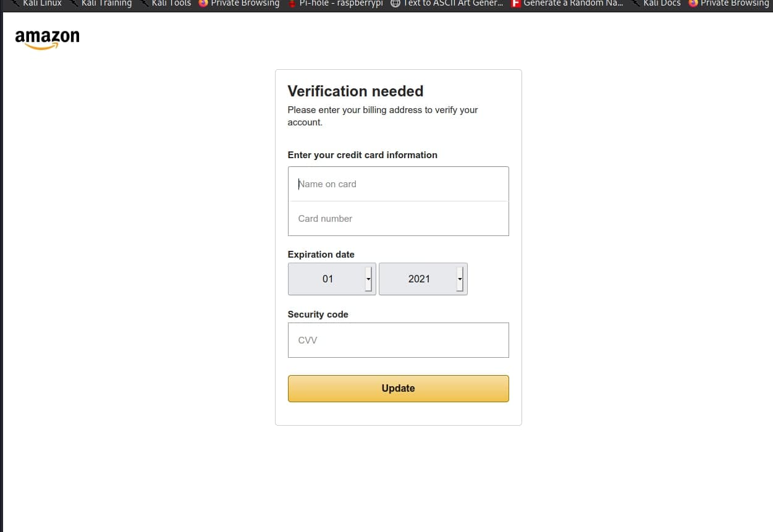Viewport: 773px width, 532px height.
Task: Click the yellow Update button
Action: click(x=398, y=389)
